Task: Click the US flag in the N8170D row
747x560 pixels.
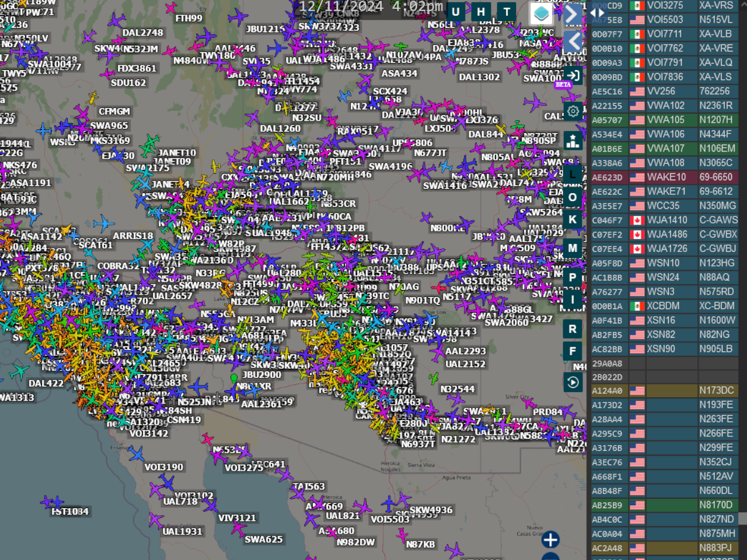Action: pyautogui.click(x=637, y=505)
